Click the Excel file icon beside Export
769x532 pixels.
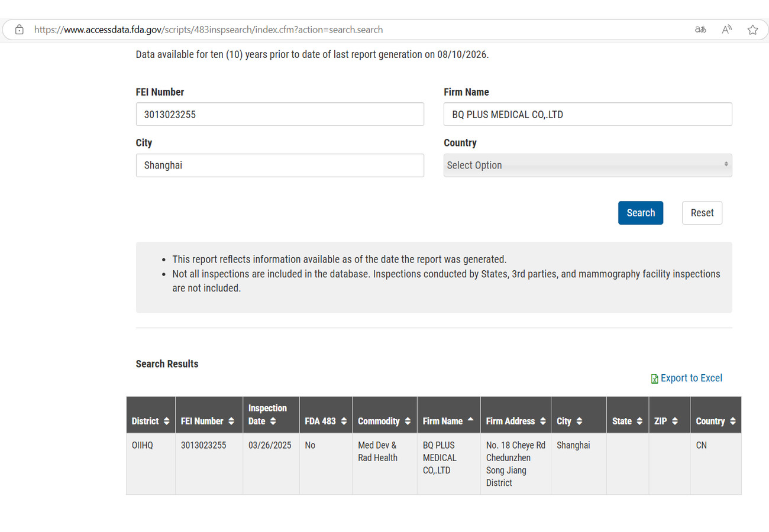(654, 379)
